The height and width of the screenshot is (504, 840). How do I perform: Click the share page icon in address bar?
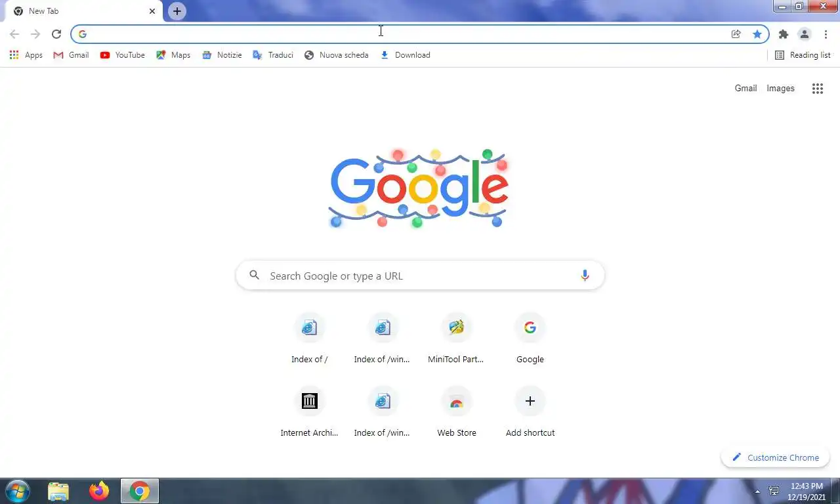(736, 34)
